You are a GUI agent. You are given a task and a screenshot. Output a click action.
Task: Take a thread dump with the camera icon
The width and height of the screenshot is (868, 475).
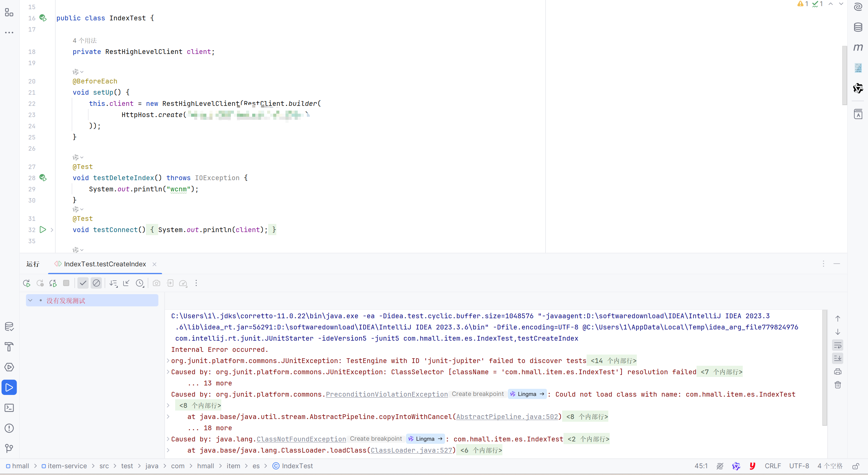(x=156, y=283)
